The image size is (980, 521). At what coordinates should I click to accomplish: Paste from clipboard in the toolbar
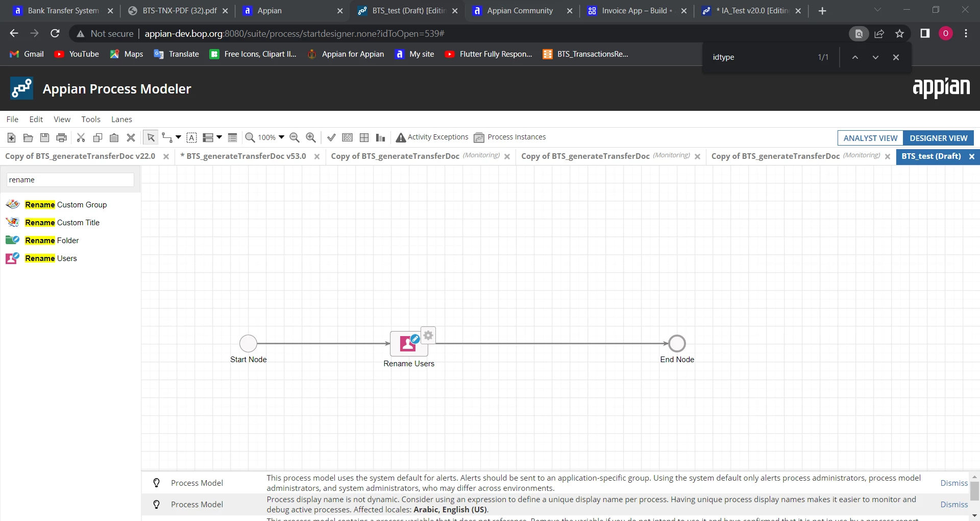[114, 137]
